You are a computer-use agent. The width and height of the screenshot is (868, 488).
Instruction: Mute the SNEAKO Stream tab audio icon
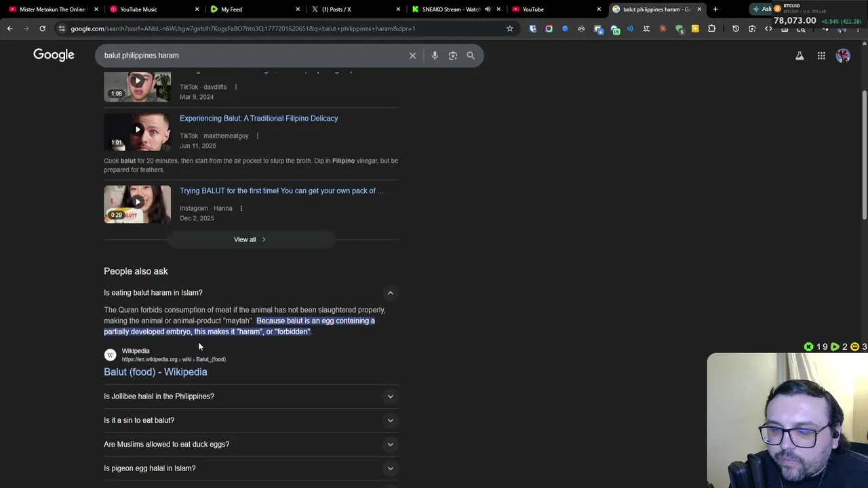[x=488, y=9]
